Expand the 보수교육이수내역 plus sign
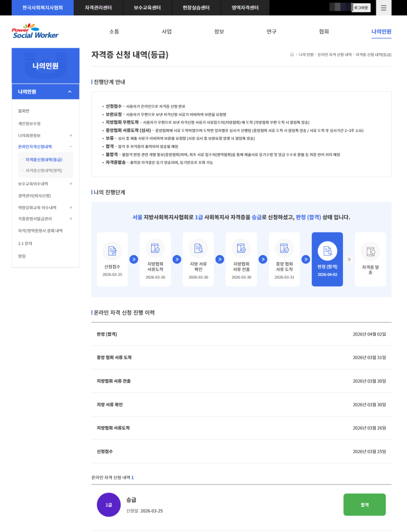This screenshot has height=532, width=407. (x=71, y=183)
